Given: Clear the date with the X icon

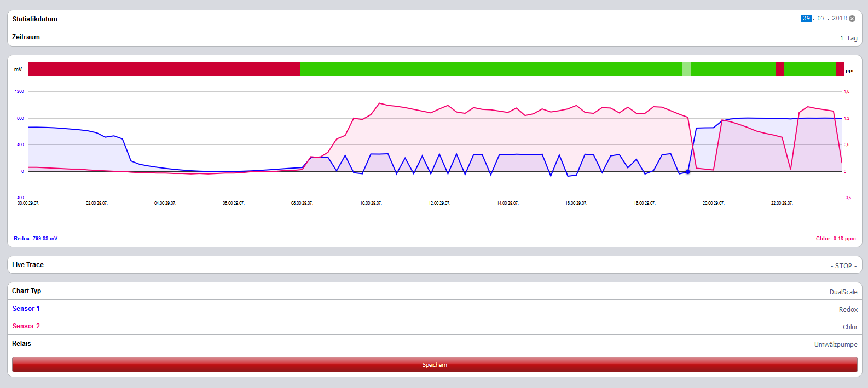Looking at the screenshot, I should [x=852, y=19].
